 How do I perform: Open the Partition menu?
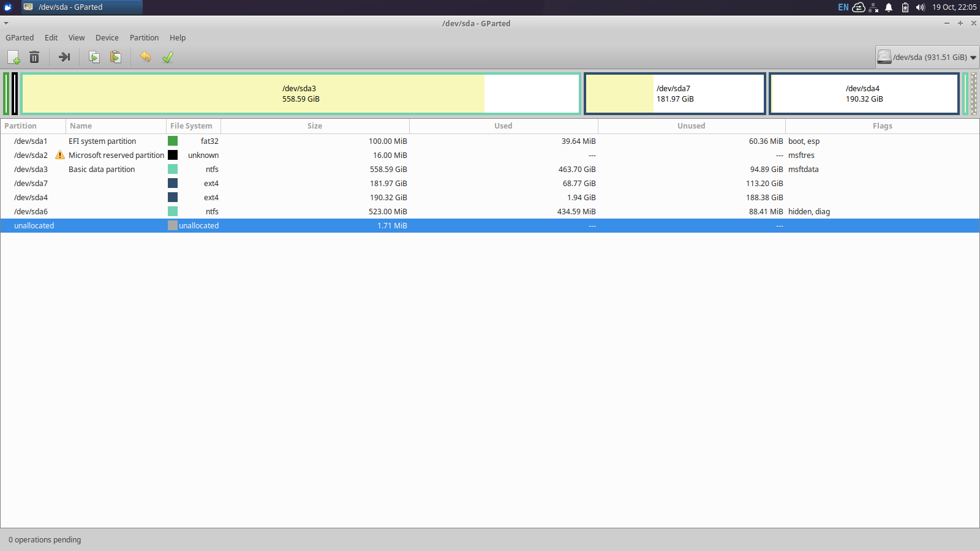144,37
